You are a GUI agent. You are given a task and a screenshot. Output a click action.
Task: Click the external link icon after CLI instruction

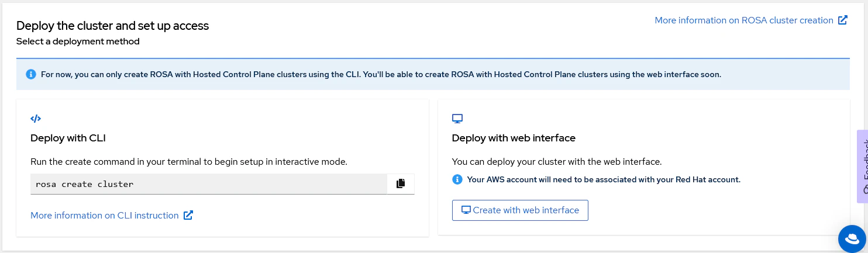188,216
